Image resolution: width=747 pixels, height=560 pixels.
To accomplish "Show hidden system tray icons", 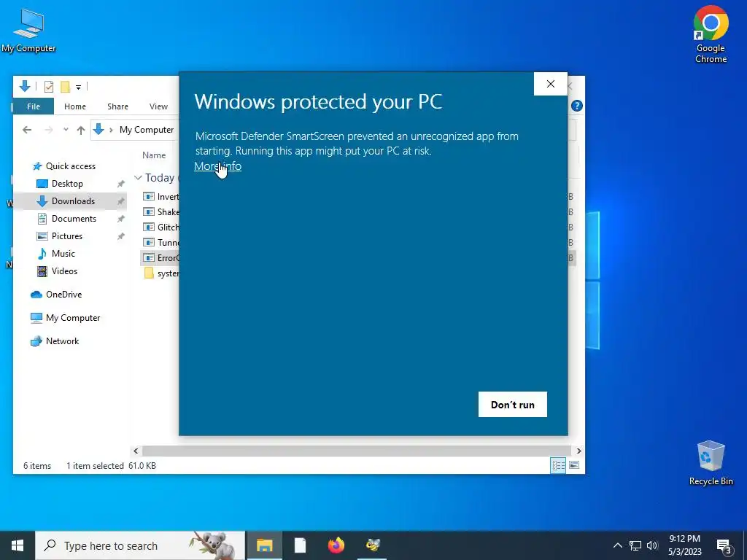I will point(617,545).
